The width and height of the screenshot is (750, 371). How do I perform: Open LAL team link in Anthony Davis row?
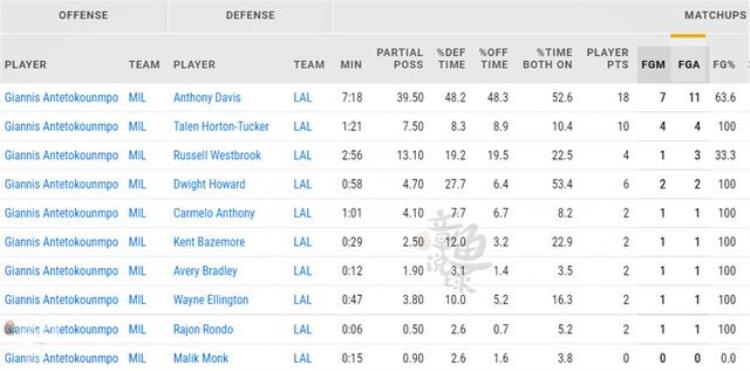click(302, 98)
